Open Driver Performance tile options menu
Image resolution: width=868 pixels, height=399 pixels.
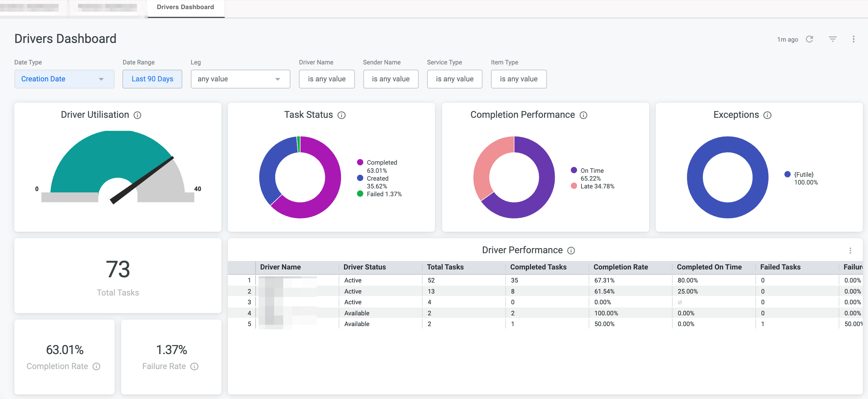pyautogui.click(x=850, y=250)
